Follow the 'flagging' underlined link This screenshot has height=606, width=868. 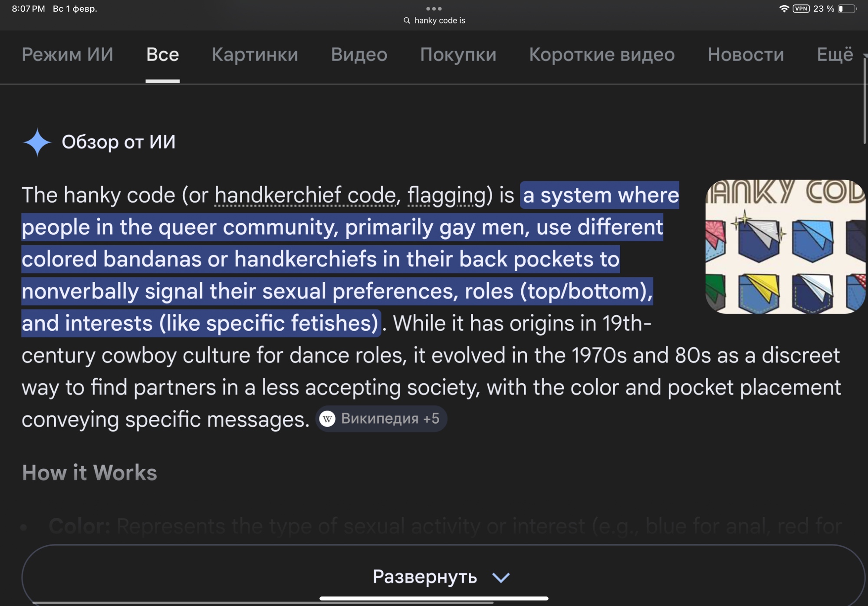pyautogui.click(x=446, y=195)
